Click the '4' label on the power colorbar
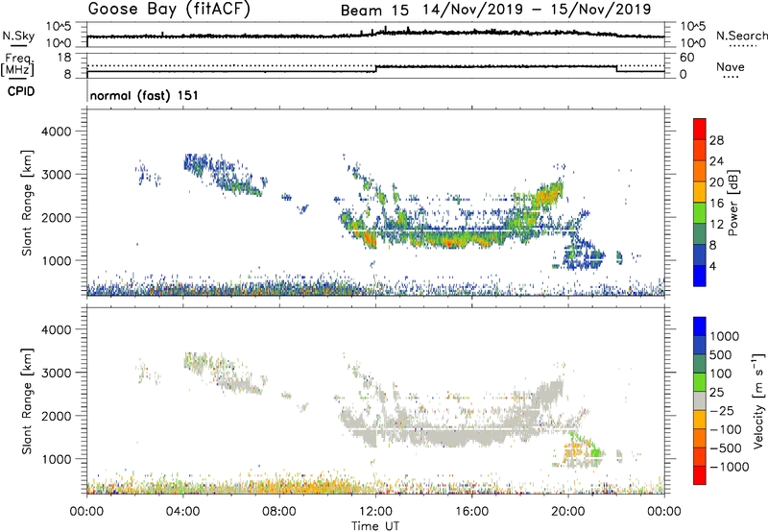Screen dimensions: 768x532 [712, 266]
